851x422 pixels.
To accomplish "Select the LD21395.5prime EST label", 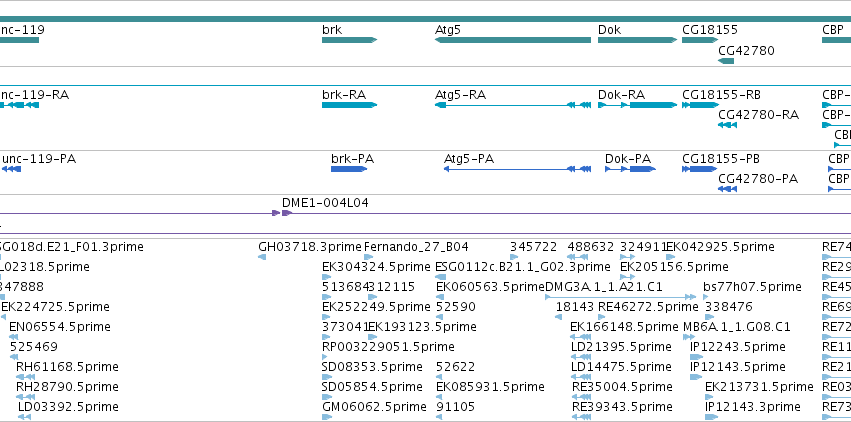I will [x=621, y=346].
